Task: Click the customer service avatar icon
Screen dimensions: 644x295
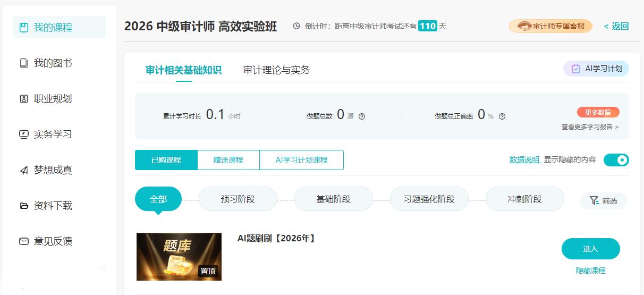Action: coord(524,26)
